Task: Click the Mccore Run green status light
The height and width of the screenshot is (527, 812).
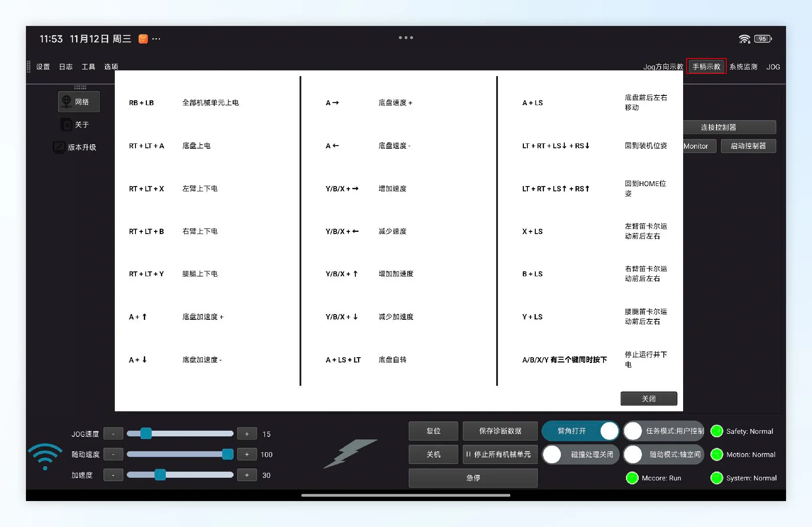Action: click(632, 478)
